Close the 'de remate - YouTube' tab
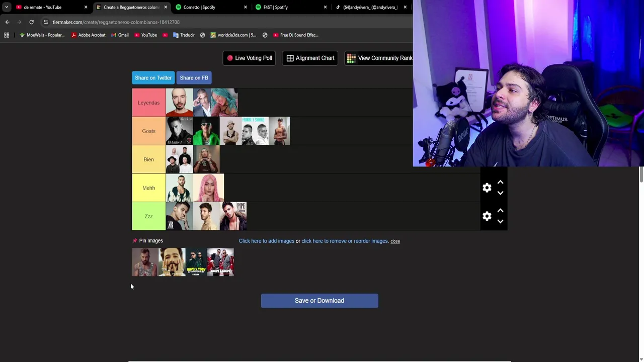 tap(86, 7)
